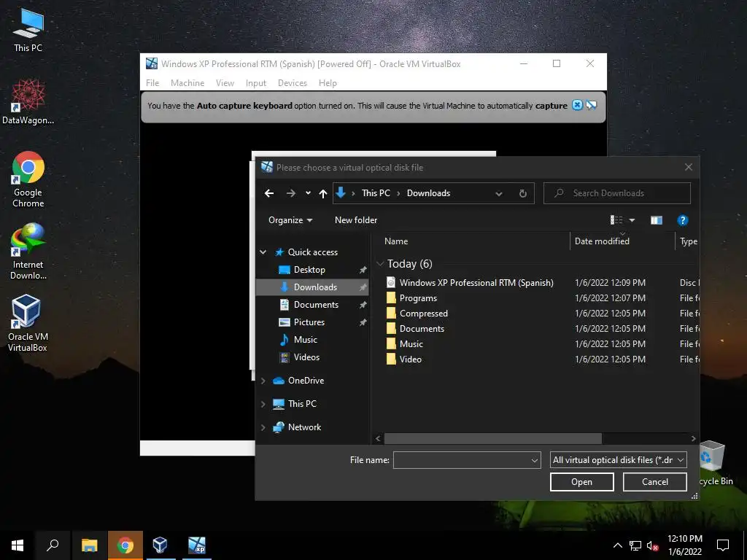Expand Network tree node
The height and width of the screenshot is (560, 747).
tap(263, 427)
